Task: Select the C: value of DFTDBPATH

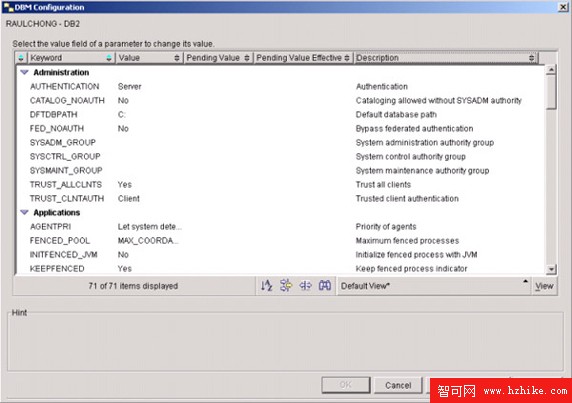Action: point(121,115)
